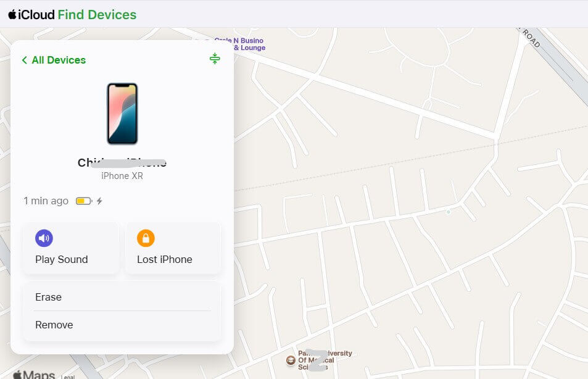Click the battery level icon
The height and width of the screenshot is (379, 588).
point(84,201)
